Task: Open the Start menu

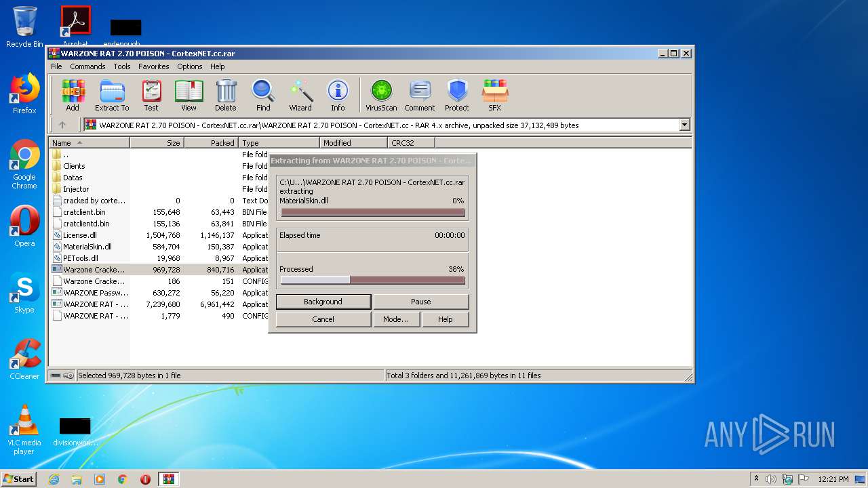Action: click(x=18, y=479)
